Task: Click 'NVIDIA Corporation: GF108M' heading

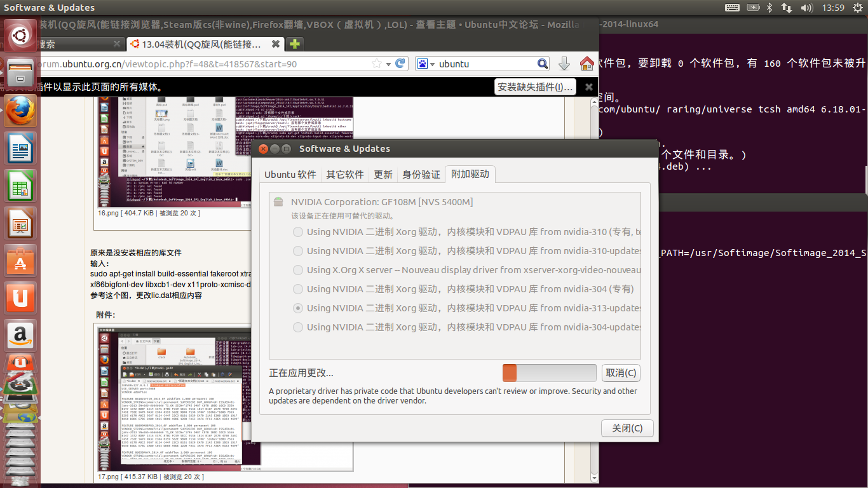Action: pyautogui.click(x=382, y=202)
